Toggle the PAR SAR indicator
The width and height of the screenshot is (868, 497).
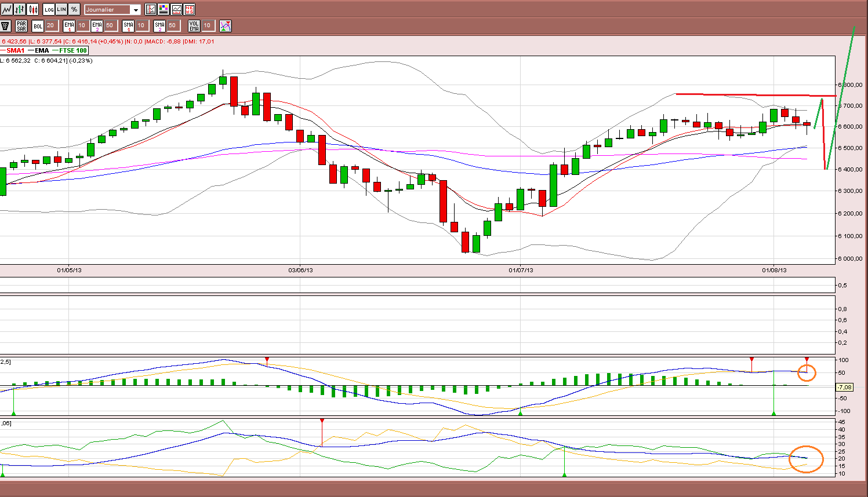coord(21,26)
